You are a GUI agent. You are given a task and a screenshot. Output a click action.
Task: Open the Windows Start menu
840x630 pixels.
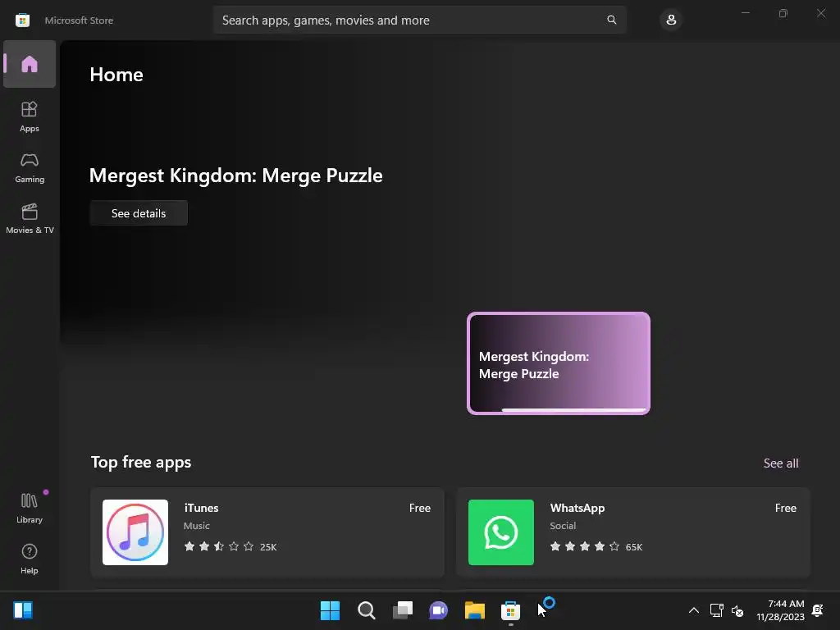tap(330, 610)
